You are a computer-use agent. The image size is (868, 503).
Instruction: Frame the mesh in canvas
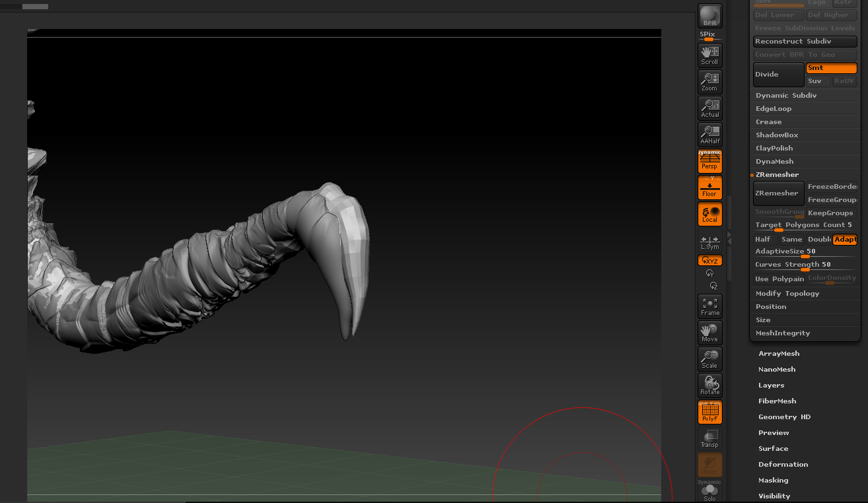(x=710, y=306)
